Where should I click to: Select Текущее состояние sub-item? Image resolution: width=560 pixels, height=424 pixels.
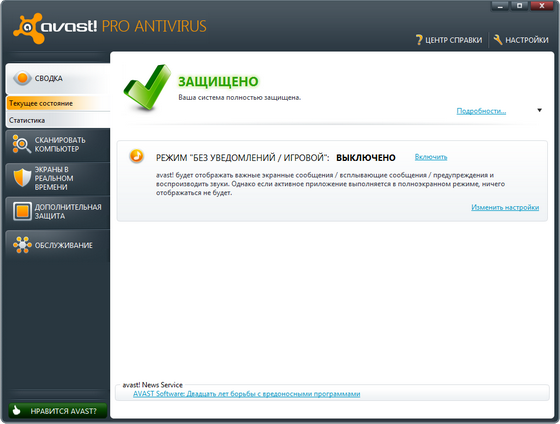58,103
